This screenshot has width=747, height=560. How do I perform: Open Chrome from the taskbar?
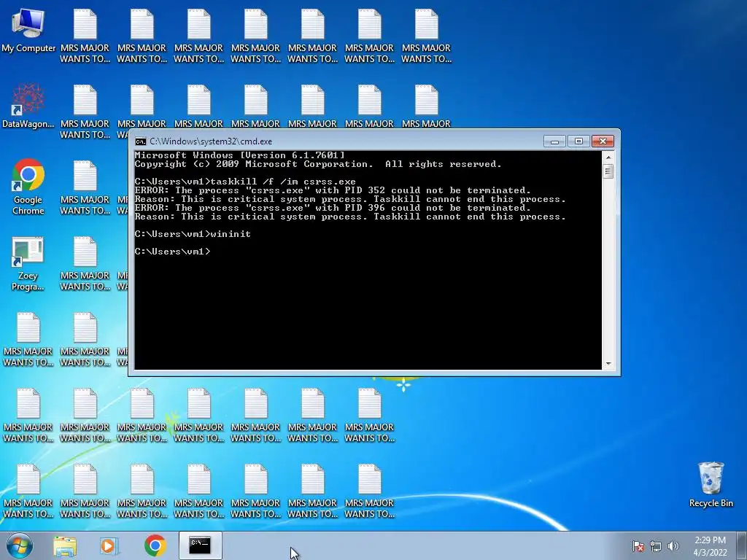tap(155, 545)
